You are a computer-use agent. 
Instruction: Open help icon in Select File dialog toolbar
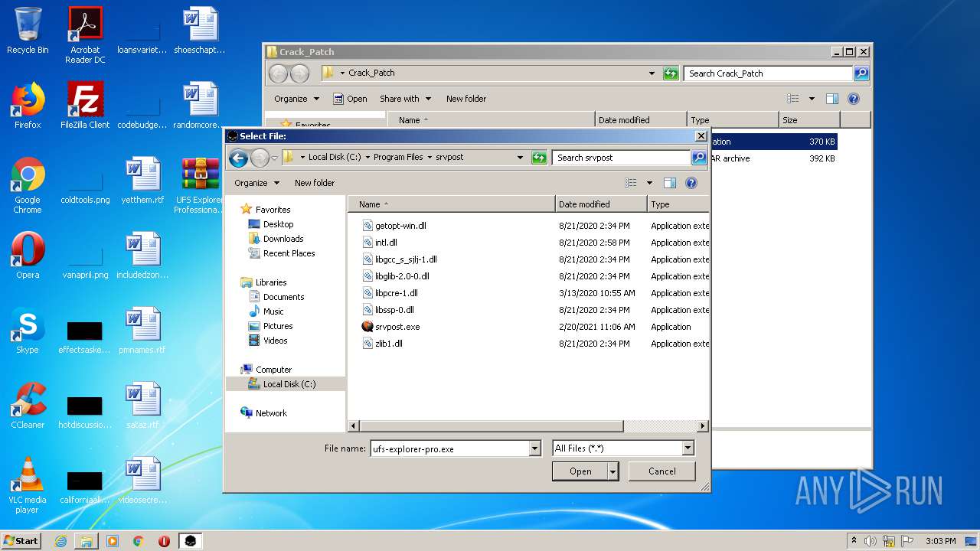691,183
